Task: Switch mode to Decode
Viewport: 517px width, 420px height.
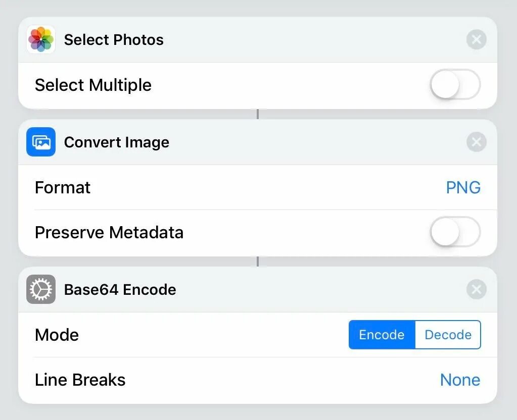Action: [448, 335]
